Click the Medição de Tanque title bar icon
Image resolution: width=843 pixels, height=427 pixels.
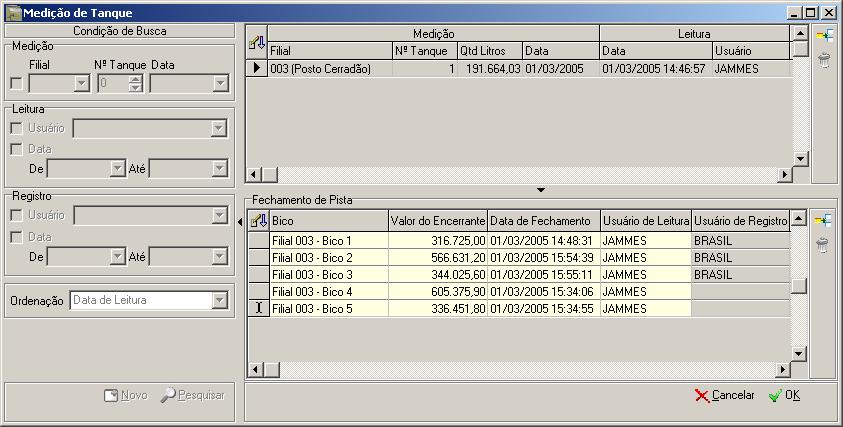[13, 12]
